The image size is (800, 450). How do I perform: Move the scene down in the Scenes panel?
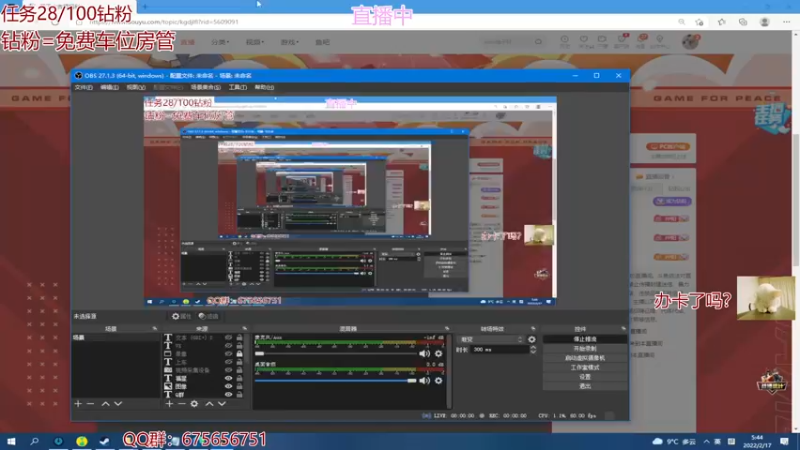(x=118, y=404)
